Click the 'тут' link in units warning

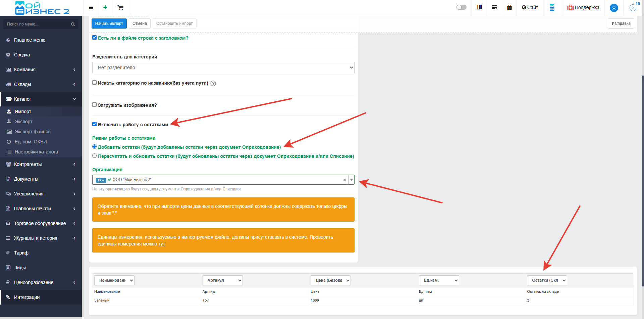pos(162,244)
